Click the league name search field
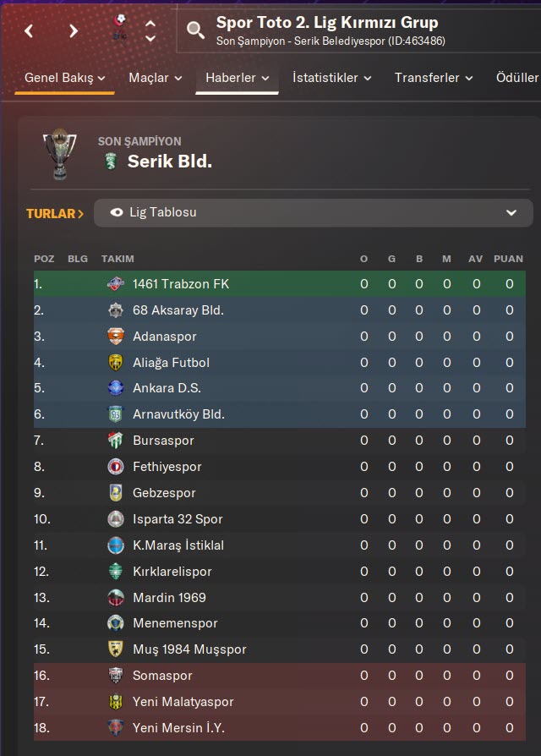The height and width of the screenshot is (756, 541). pos(355,31)
